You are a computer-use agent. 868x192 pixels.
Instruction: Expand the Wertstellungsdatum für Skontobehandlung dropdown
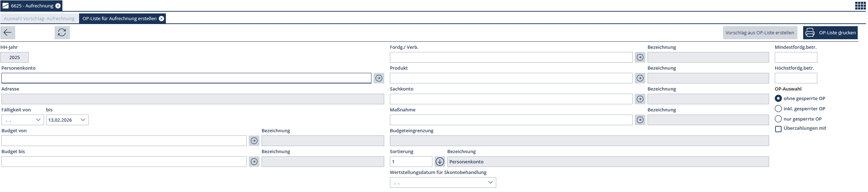click(490, 182)
